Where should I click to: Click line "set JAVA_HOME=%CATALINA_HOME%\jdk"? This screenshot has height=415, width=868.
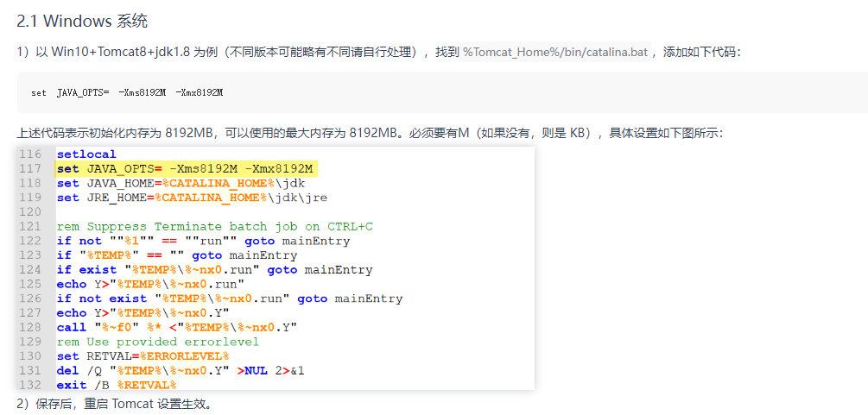point(181,183)
